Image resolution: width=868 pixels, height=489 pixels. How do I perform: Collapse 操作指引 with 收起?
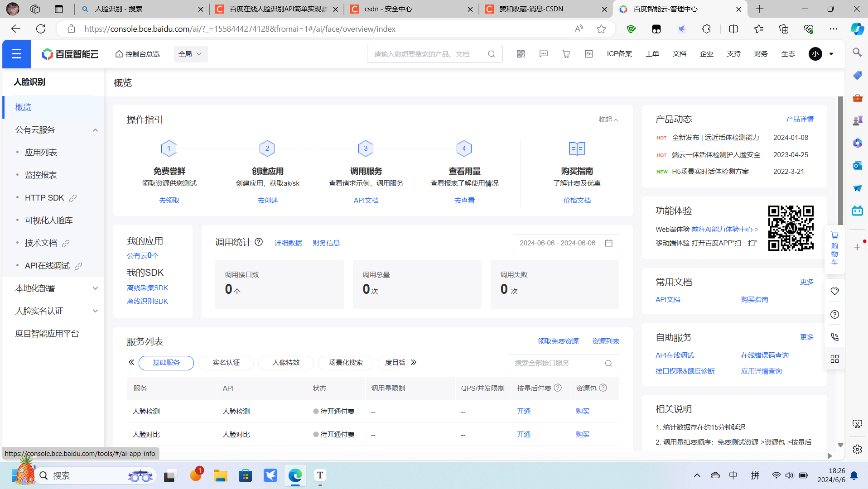point(608,120)
